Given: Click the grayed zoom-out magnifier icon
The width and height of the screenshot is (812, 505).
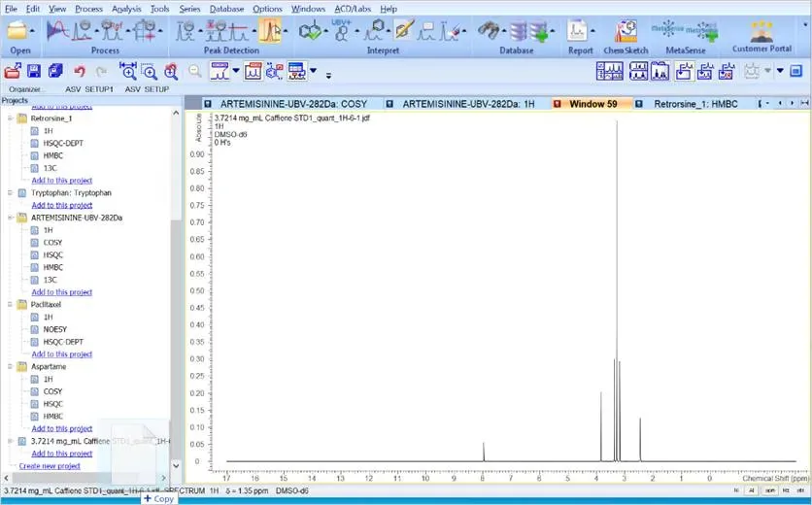Looking at the screenshot, I should pos(194,71).
